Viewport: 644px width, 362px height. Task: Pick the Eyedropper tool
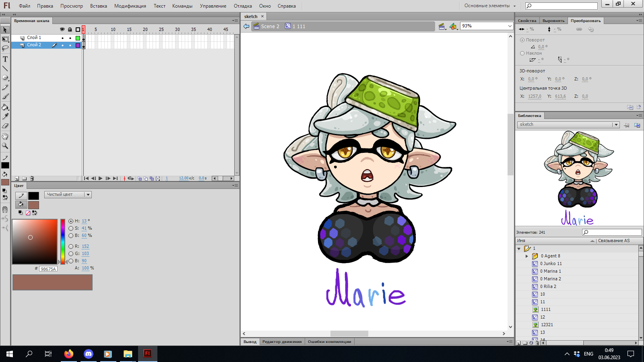[x=5, y=116]
